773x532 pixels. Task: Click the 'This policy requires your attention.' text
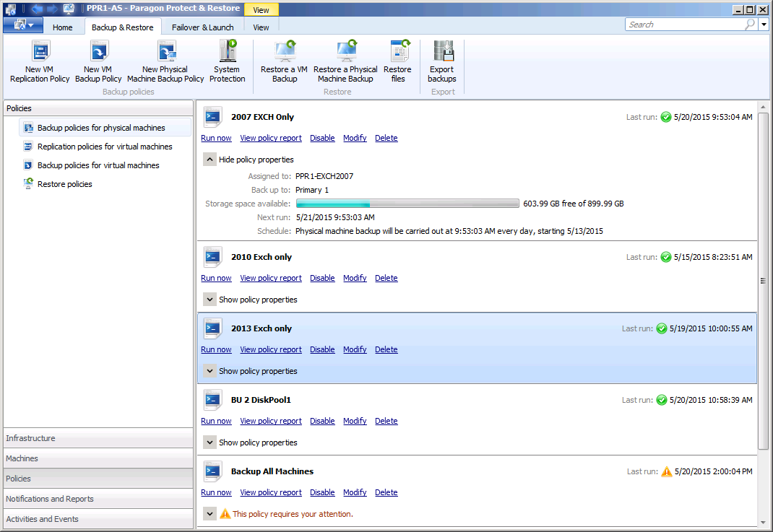pyautogui.click(x=293, y=514)
